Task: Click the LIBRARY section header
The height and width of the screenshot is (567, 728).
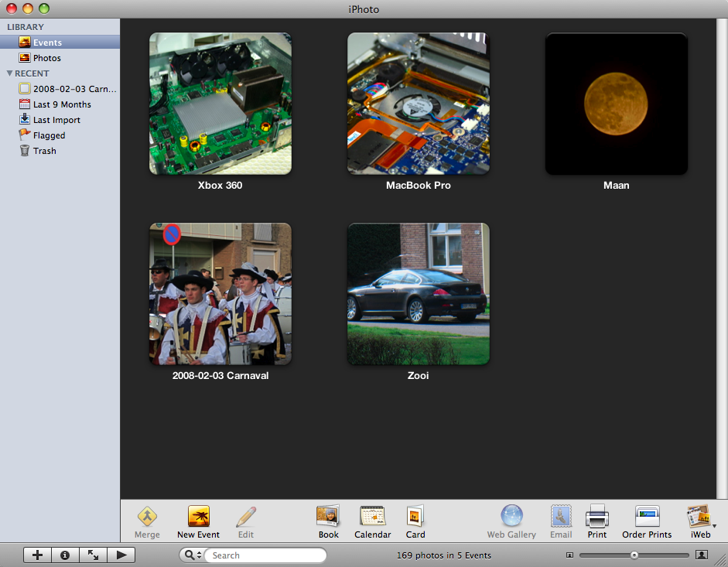Action: click(x=26, y=27)
